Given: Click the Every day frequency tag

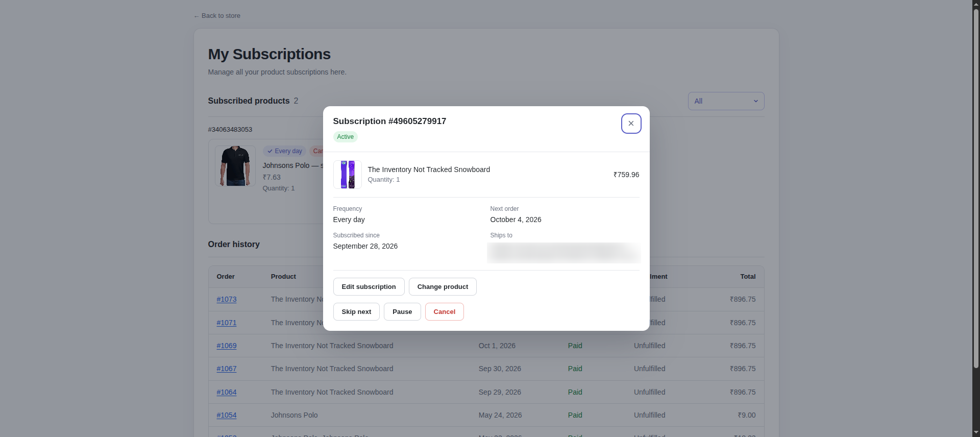Looking at the screenshot, I should tap(284, 151).
